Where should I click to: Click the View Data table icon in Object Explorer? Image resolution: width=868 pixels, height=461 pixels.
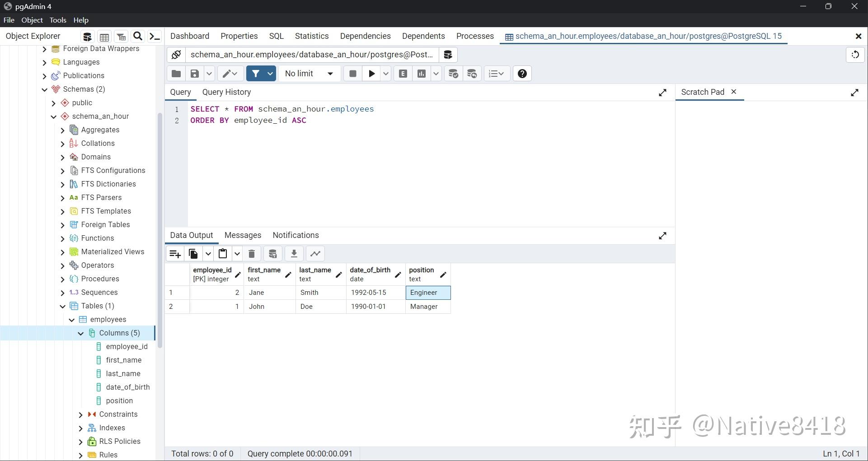[x=104, y=37]
